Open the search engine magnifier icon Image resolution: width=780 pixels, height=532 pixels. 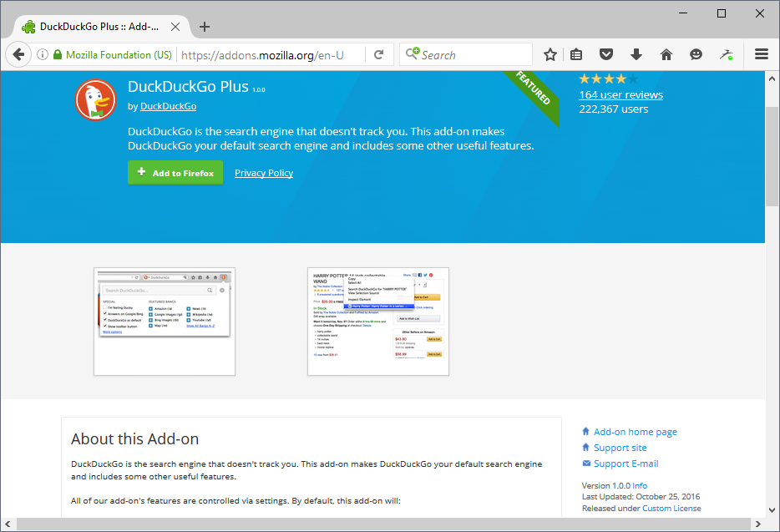pyautogui.click(x=413, y=53)
